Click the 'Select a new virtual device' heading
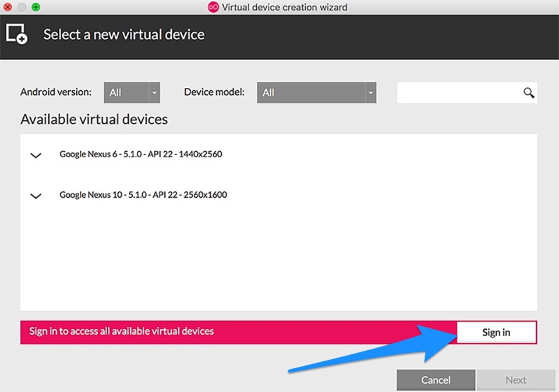559x392 pixels. [123, 34]
